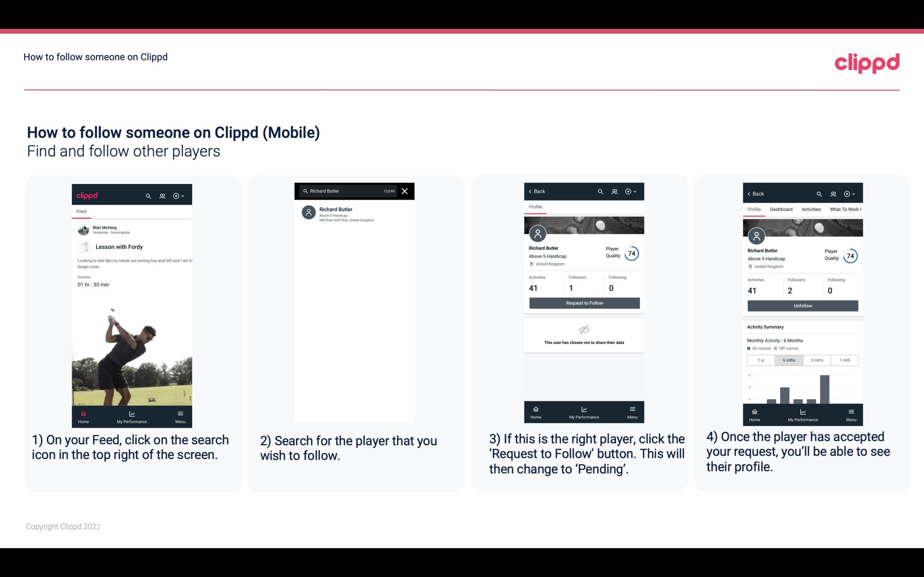Click the Home icon in bottom navigation

(x=84, y=411)
